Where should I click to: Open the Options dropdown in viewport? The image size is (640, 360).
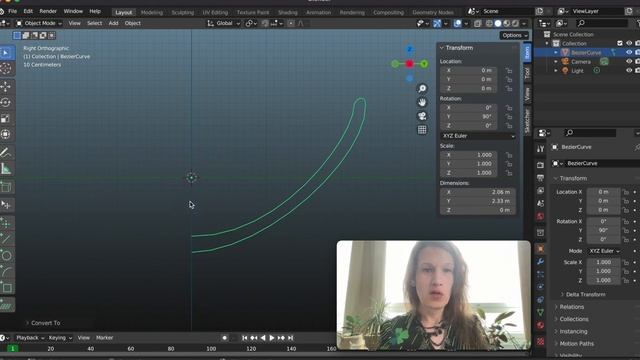click(514, 36)
